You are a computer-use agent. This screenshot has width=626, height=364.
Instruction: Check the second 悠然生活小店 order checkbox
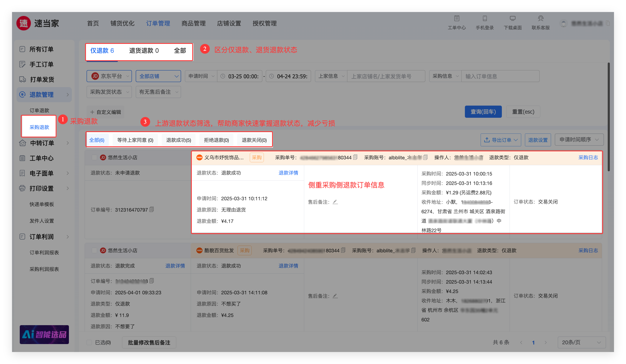tap(94, 250)
